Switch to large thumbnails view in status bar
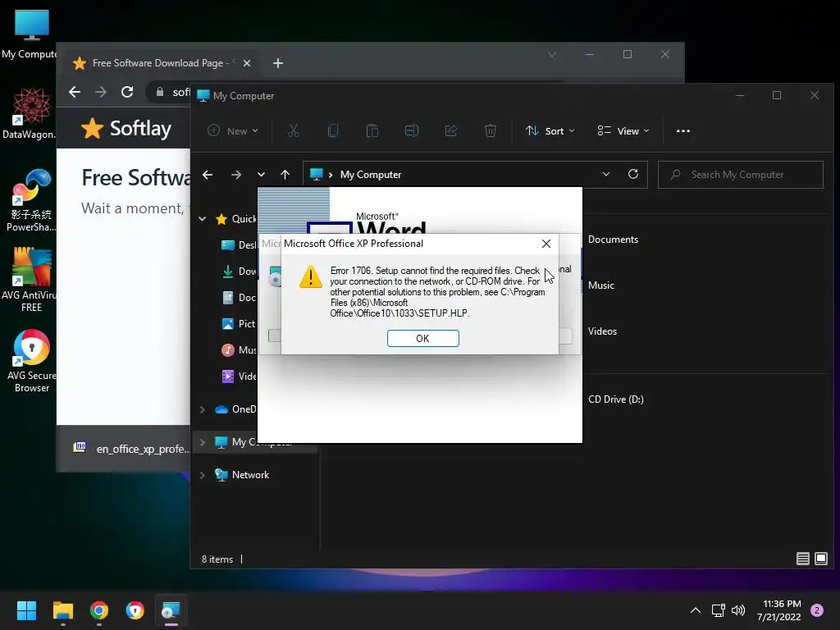 click(820, 559)
